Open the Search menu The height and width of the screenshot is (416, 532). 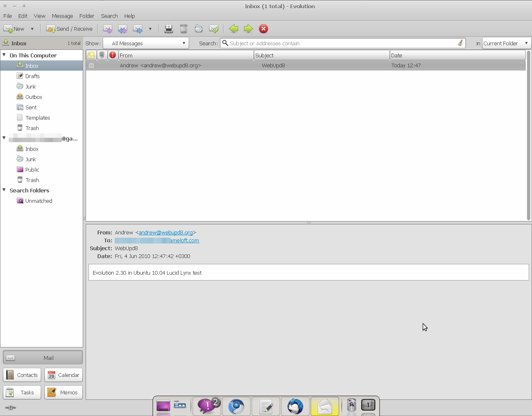point(109,16)
